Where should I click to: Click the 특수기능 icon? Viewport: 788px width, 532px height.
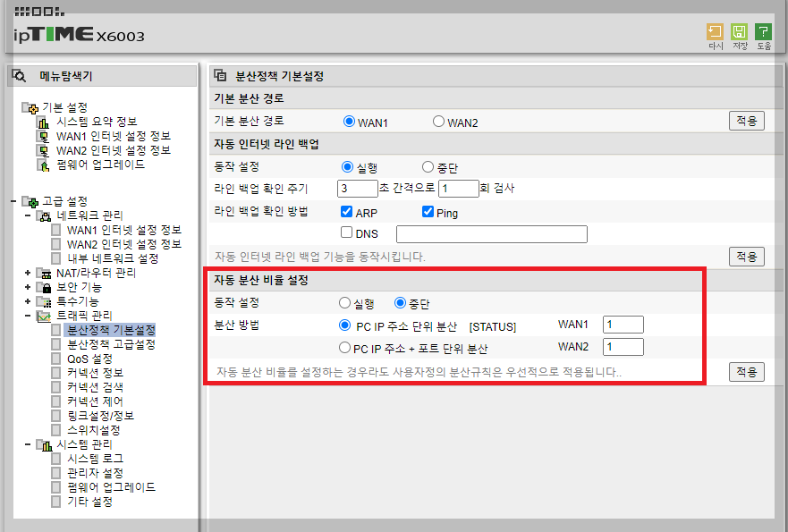tap(44, 302)
